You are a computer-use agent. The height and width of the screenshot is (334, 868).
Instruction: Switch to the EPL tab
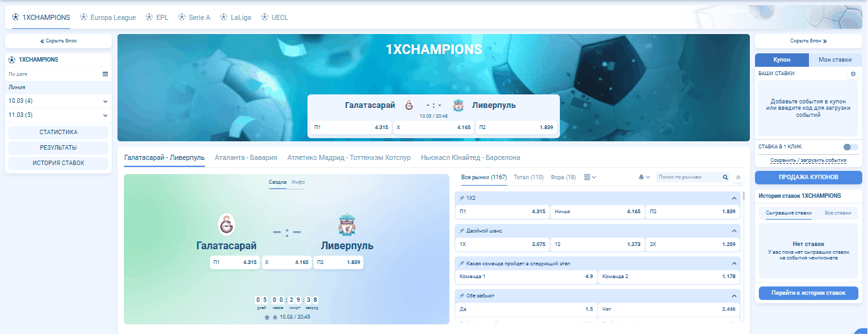[x=157, y=17]
